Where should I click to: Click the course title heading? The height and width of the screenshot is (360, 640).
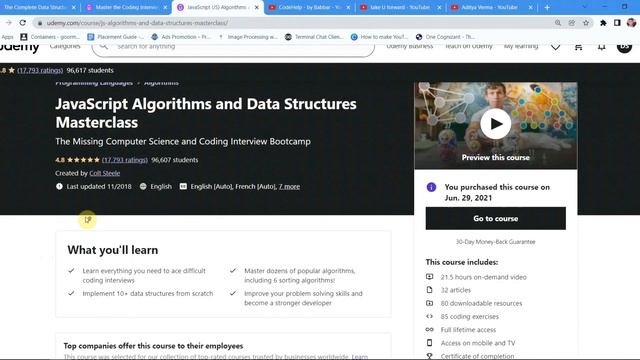[206, 113]
